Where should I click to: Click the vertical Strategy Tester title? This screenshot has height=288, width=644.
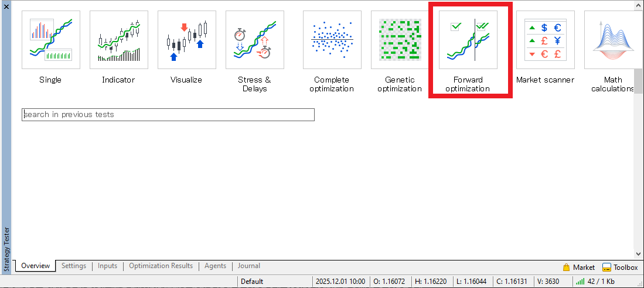point(6,249)
